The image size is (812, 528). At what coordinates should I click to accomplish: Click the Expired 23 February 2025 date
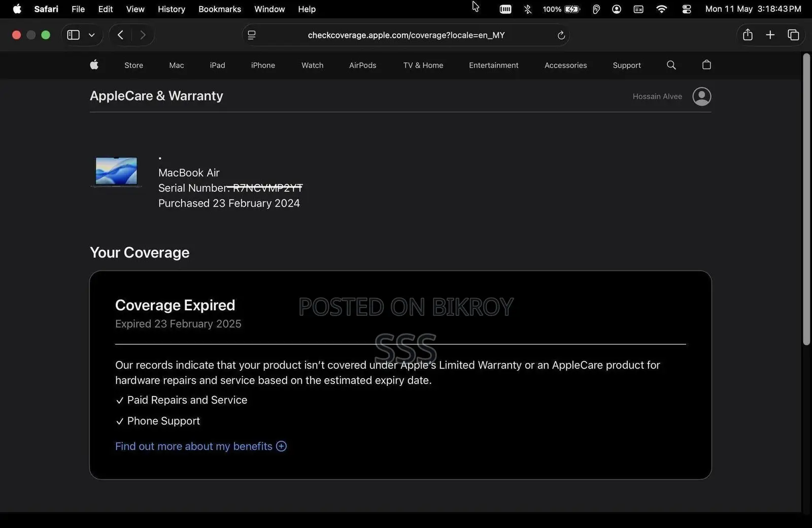(x=178, y=324)
